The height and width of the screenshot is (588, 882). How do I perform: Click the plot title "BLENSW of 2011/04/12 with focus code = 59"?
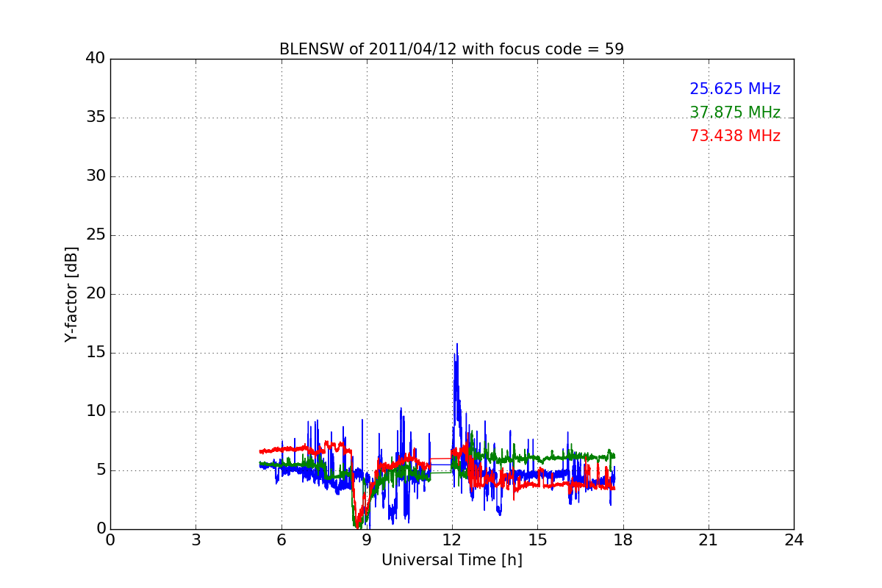[451, 49]
